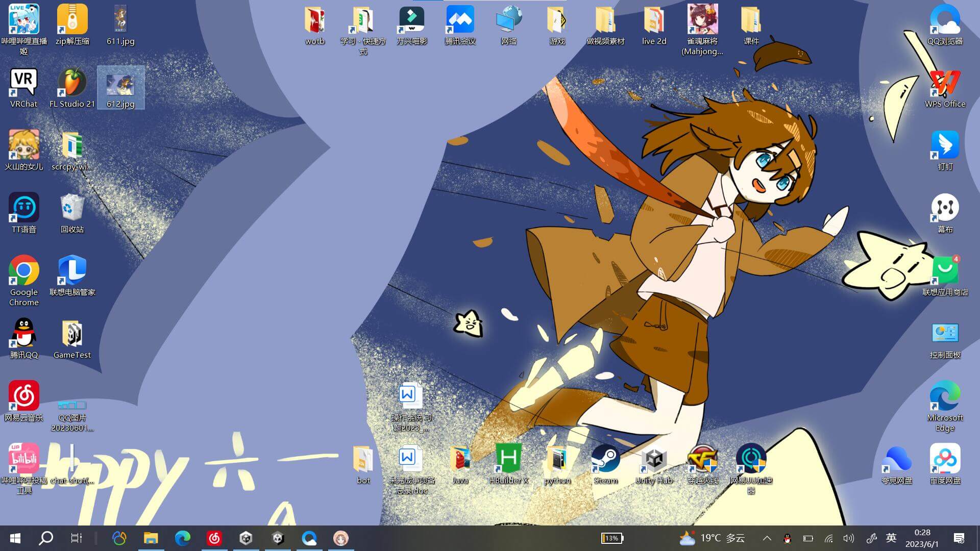Open 夸克网盘 desktop shortcut
980x551 pixels.
point(896,464)
